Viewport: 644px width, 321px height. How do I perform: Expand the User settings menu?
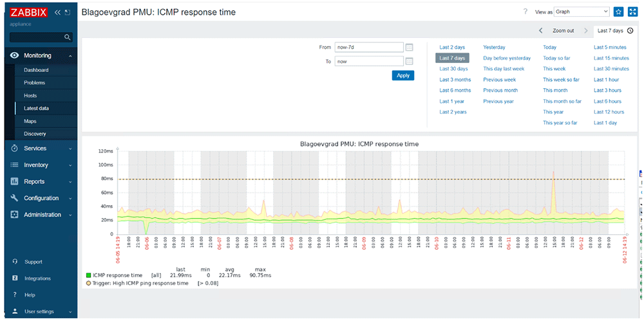(x=70, y=311)
